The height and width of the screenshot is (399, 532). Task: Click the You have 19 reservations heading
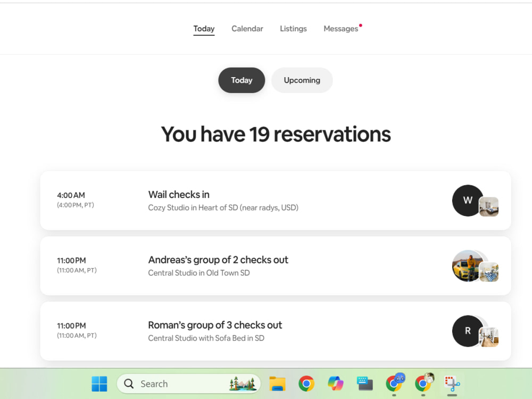tap(276, 134)
